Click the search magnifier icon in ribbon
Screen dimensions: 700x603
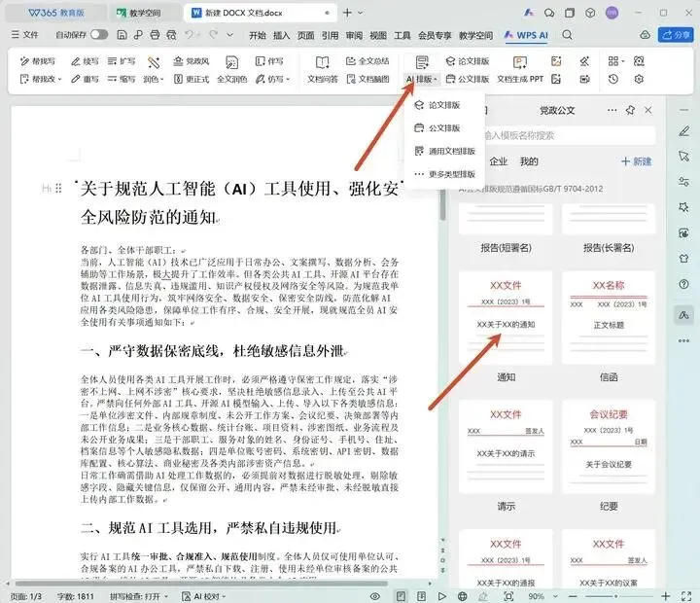click(568, 35)
